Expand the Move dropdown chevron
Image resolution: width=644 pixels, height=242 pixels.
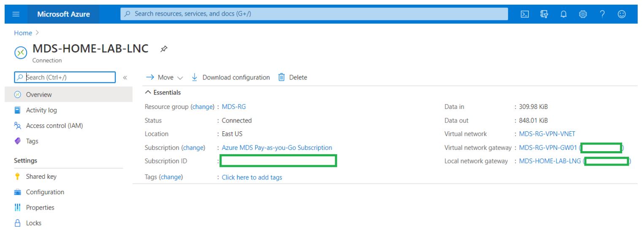(180, 78)
